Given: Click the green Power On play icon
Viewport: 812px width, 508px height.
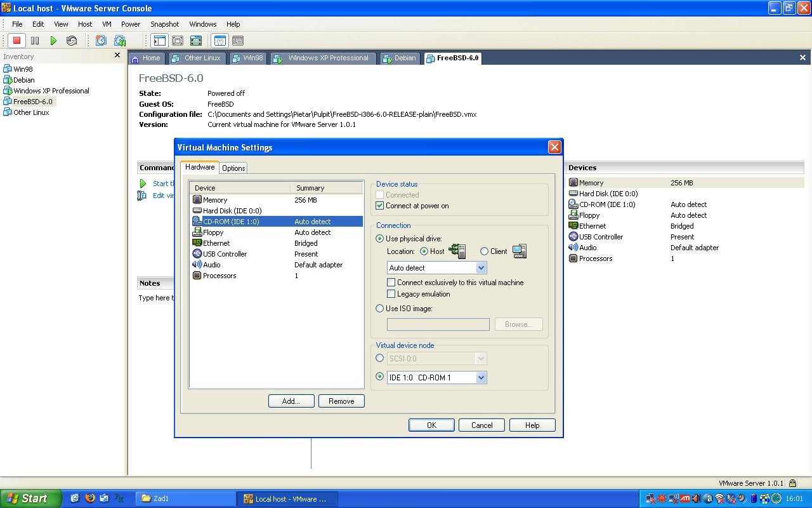Looking at the screenshot, I should pyautogui.click(x=53, y=41).
